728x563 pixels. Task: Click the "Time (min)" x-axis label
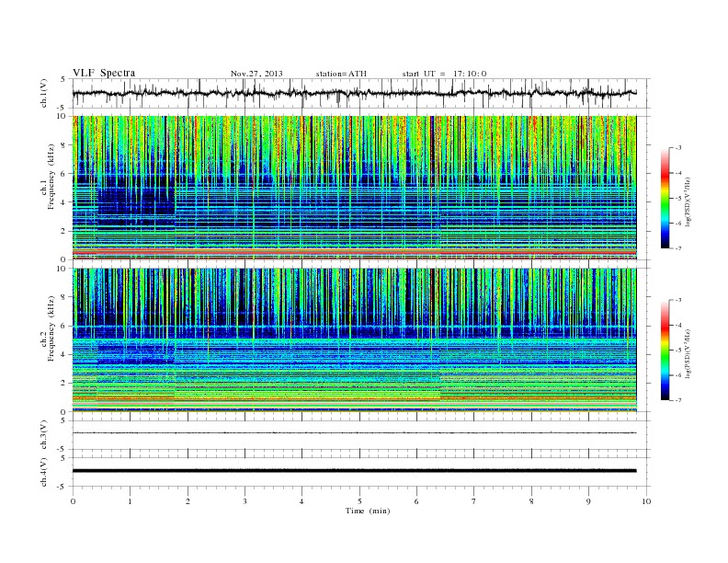[x=368, y=511]
